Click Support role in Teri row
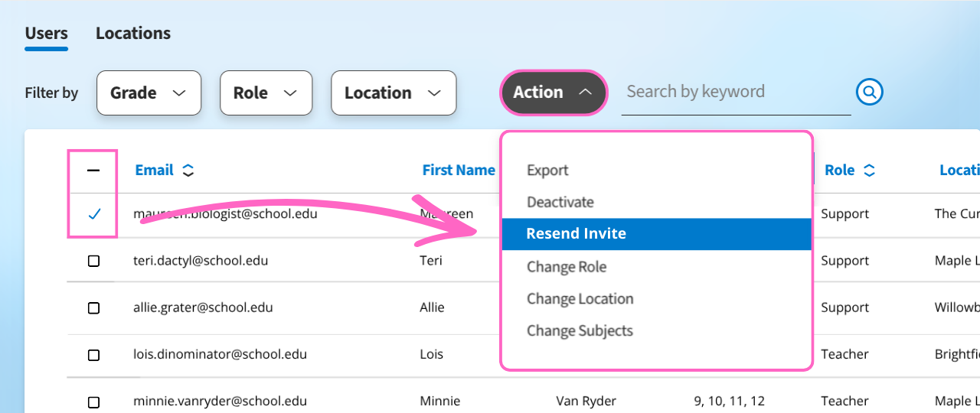980x413 pixels. coord(844,261)
